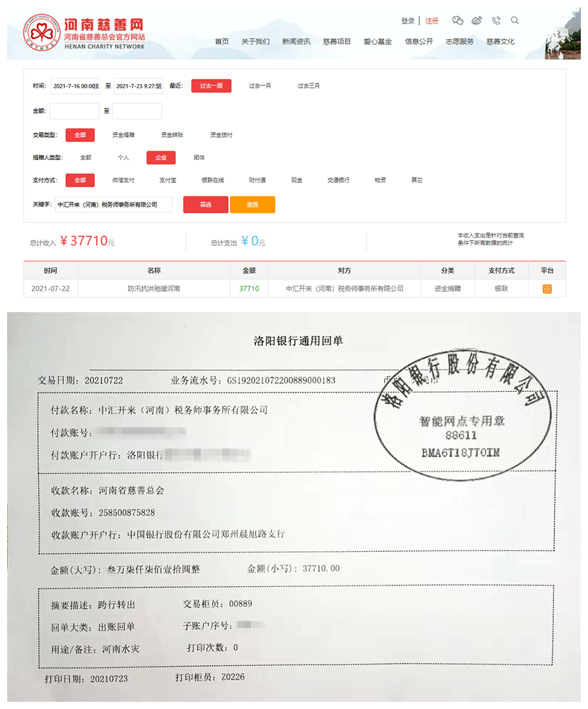Screen dimensions: 588x709
Task: Select the 过去一周 recent period option
Action: click(x=211, y=86)
